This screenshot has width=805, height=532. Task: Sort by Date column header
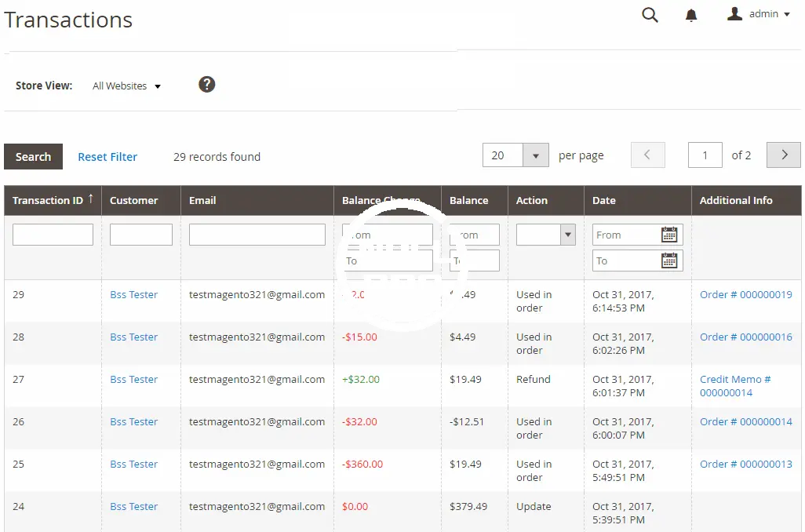[x=604, y=201]
